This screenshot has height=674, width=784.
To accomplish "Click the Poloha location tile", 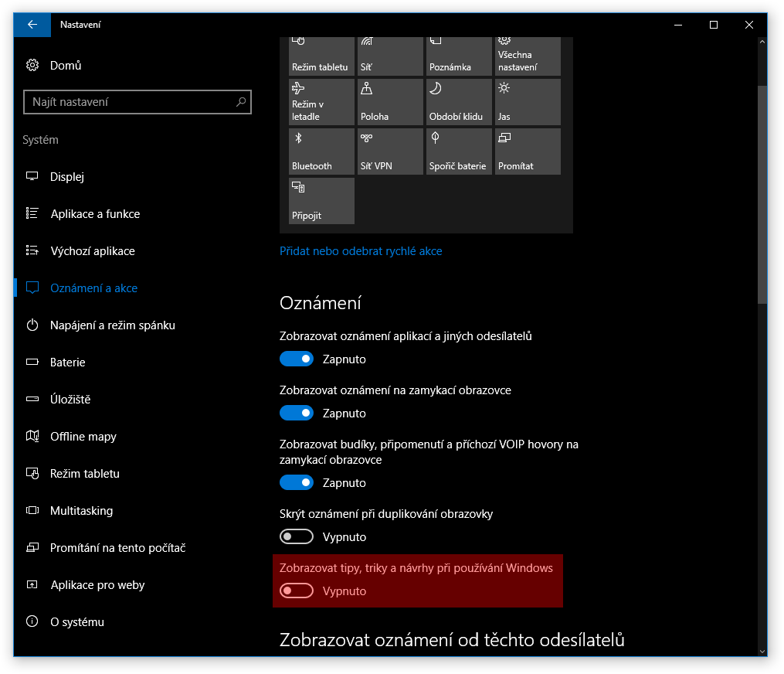I will (x=390, y=102).
